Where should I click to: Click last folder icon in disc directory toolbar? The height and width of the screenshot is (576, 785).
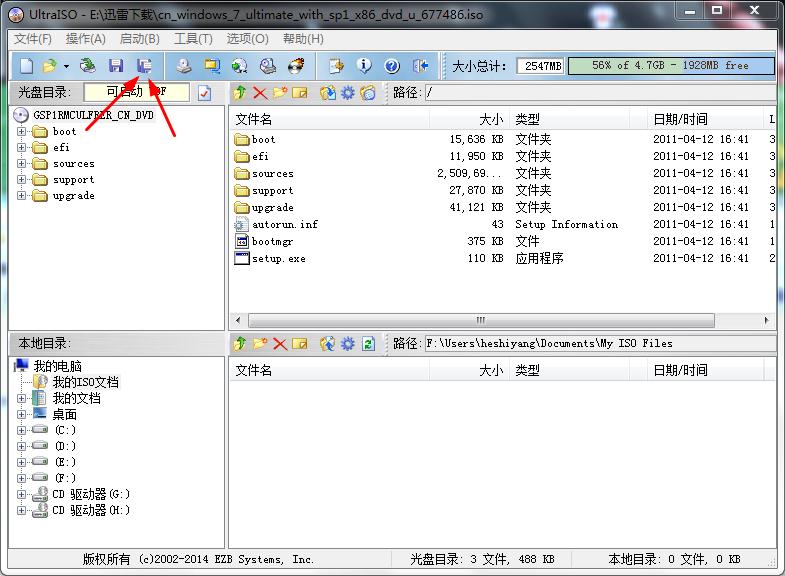367,93
